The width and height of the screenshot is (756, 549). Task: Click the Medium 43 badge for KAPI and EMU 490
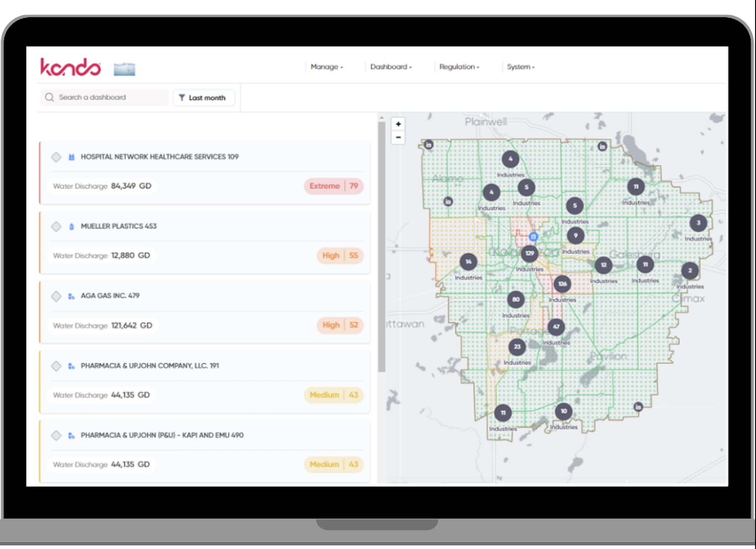click(334, 465)
